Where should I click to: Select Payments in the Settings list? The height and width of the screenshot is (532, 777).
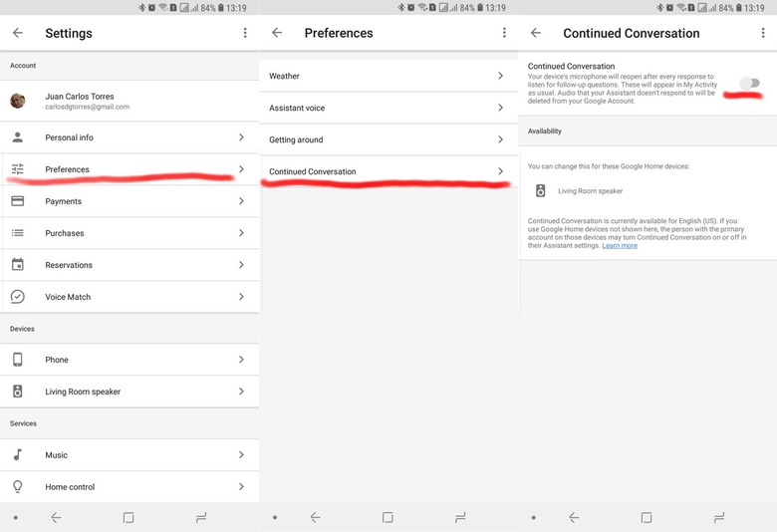(129, 201)
